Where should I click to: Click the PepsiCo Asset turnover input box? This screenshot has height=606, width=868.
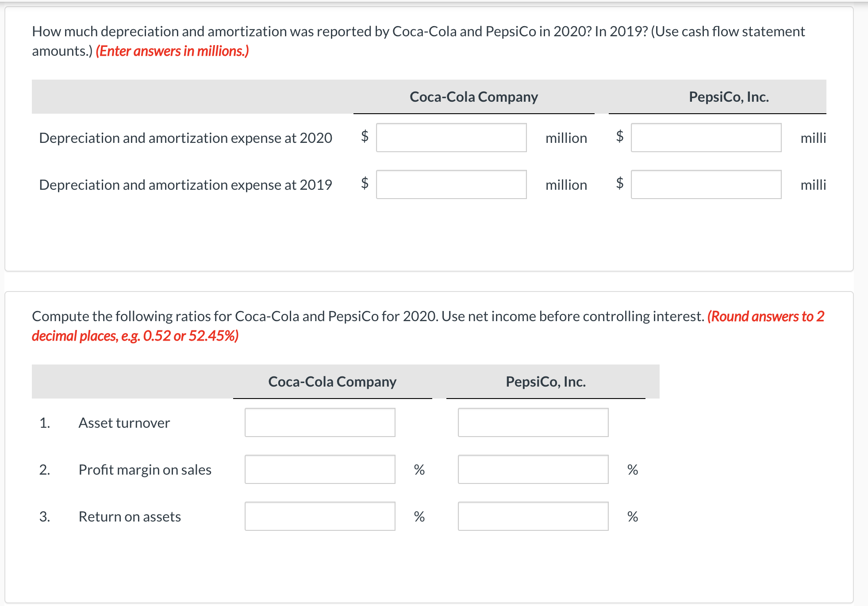(533, 422)
